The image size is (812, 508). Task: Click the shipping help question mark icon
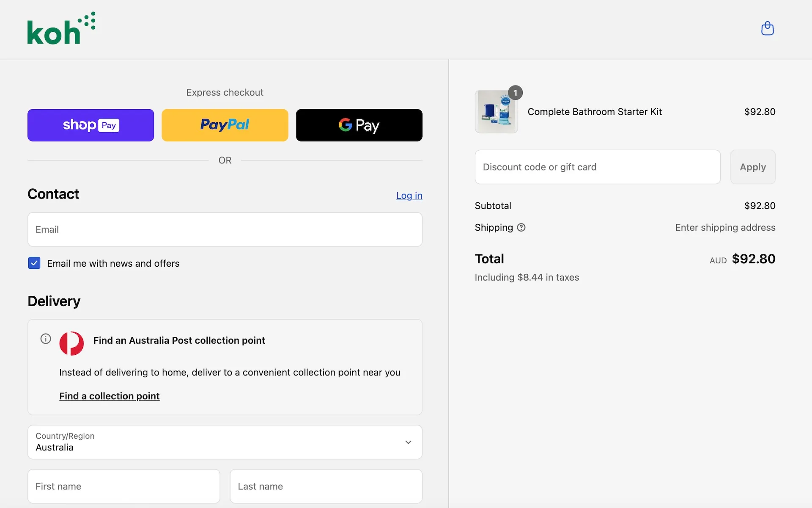click(x=521, y=227)
